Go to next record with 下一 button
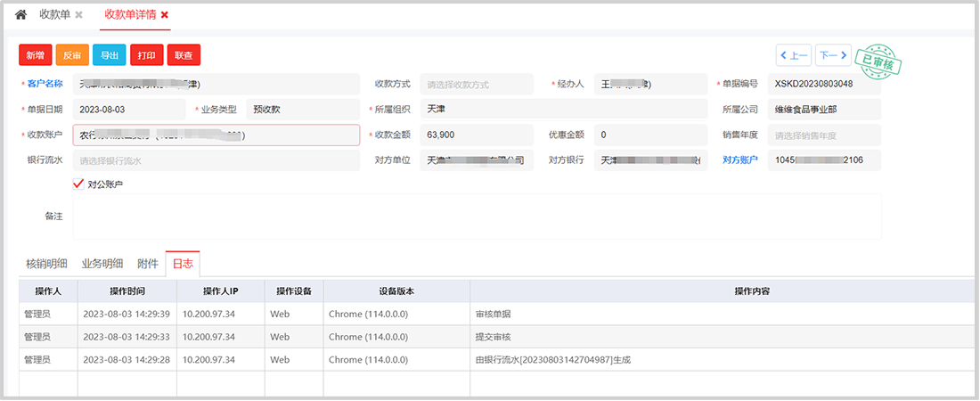The height and width of the screenshot is (401, 980). [833, 55]
